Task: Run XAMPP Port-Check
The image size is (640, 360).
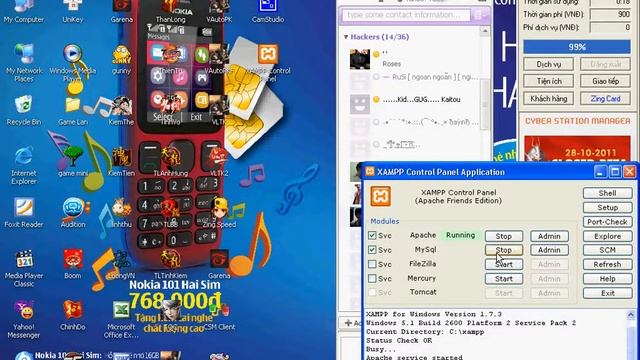Action: (x=607, y=222)
